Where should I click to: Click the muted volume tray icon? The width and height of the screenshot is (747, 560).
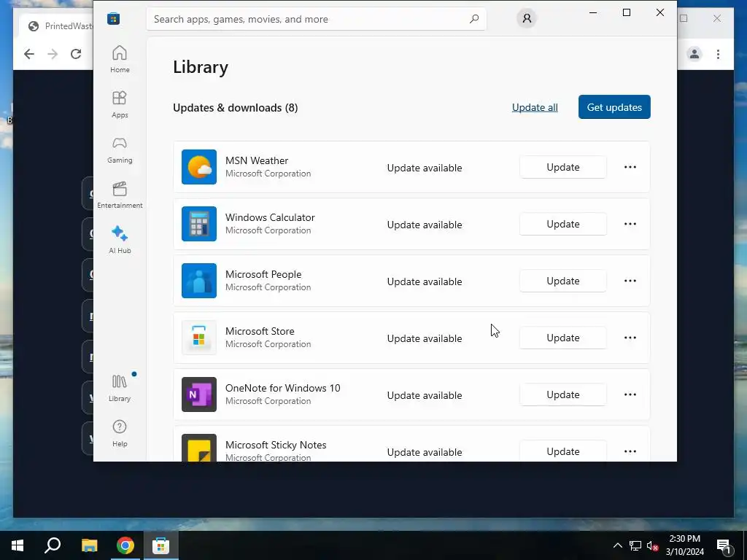pyautogui.click(x=653, y=545)
